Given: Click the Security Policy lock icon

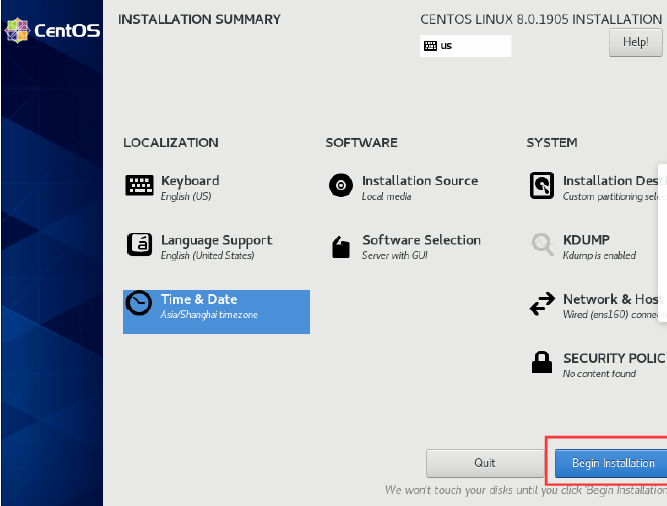Looking at the screenshot, I should [x=542, y=362].
